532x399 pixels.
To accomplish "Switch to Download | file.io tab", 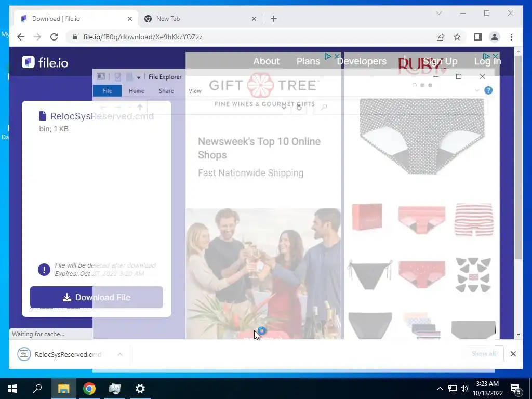I will (x=76, y=19).
